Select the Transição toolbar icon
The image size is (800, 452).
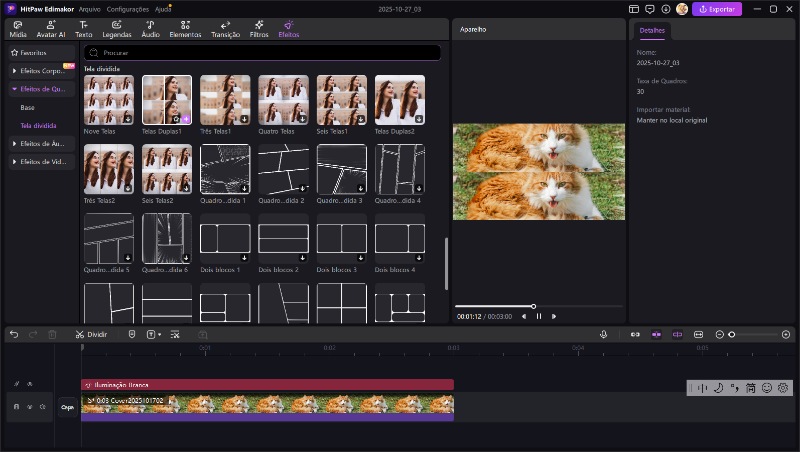point(225,29)
